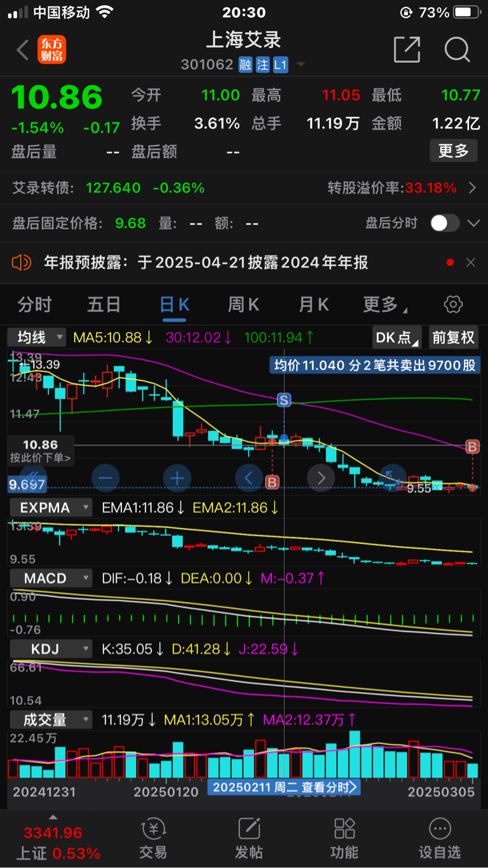
Task: Tap the 均价 11.040 trade info banner
Action: 376,365
